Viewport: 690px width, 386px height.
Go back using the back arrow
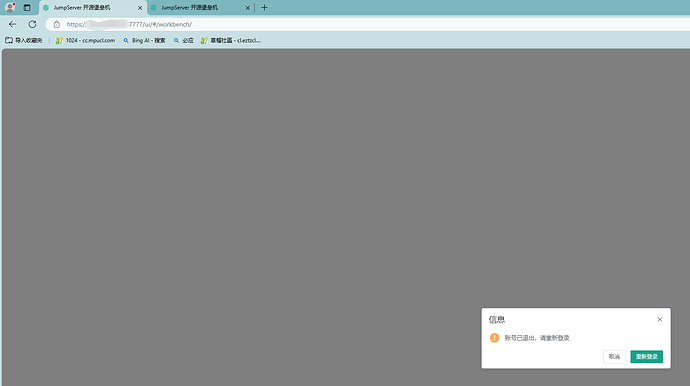click(x=12, y=24)
